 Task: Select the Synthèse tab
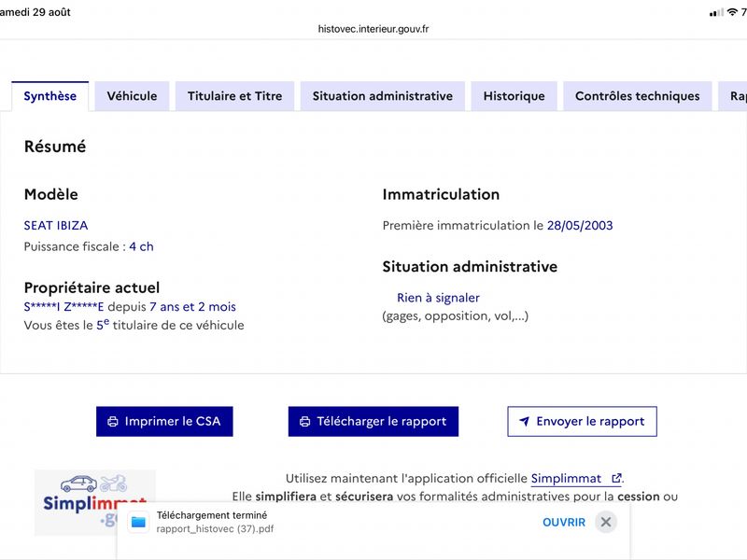[x=50, y=96]
